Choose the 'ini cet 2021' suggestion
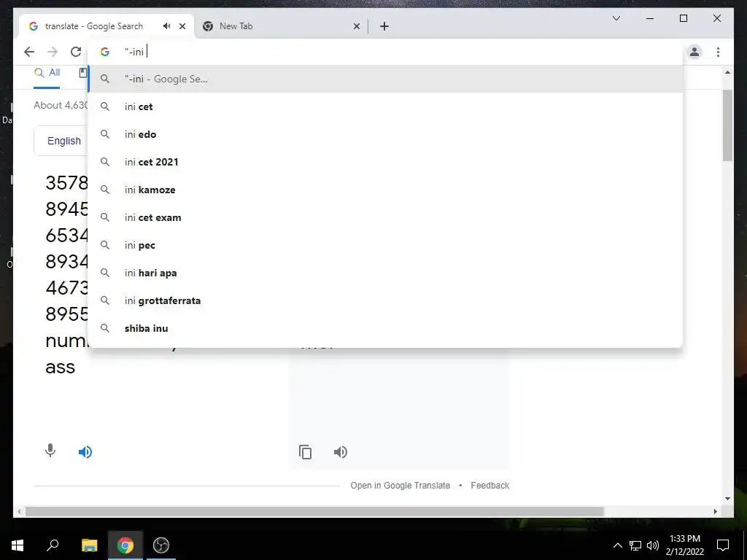The width and height of the screenshot is (747, 560). pos(385,162)
